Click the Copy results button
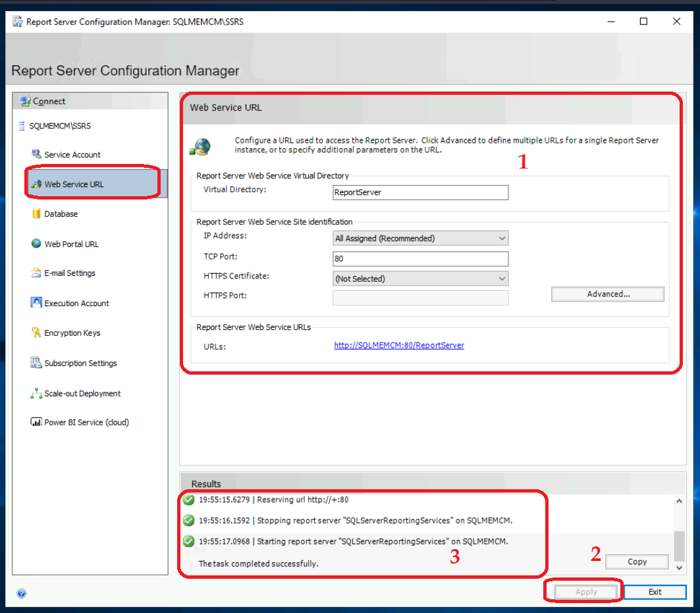Viewport: 700px width, 613px height. point(637,562)
